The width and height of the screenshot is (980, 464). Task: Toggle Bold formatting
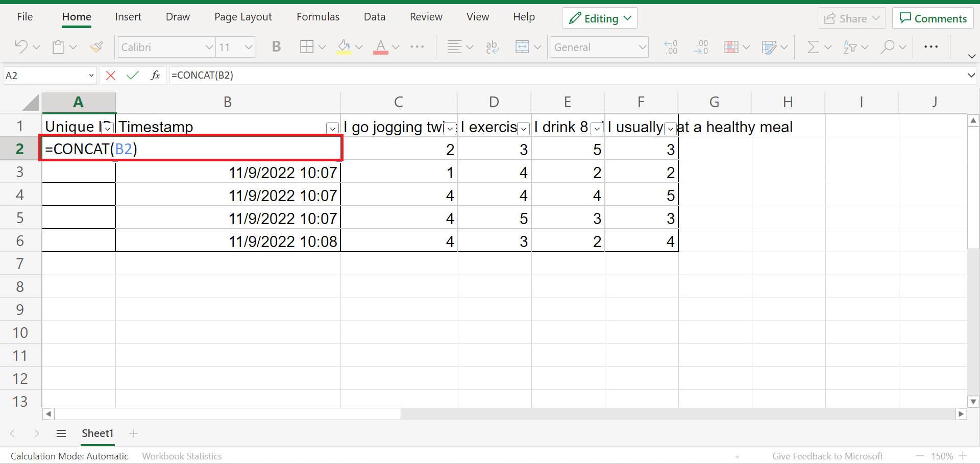click(276, 47)
